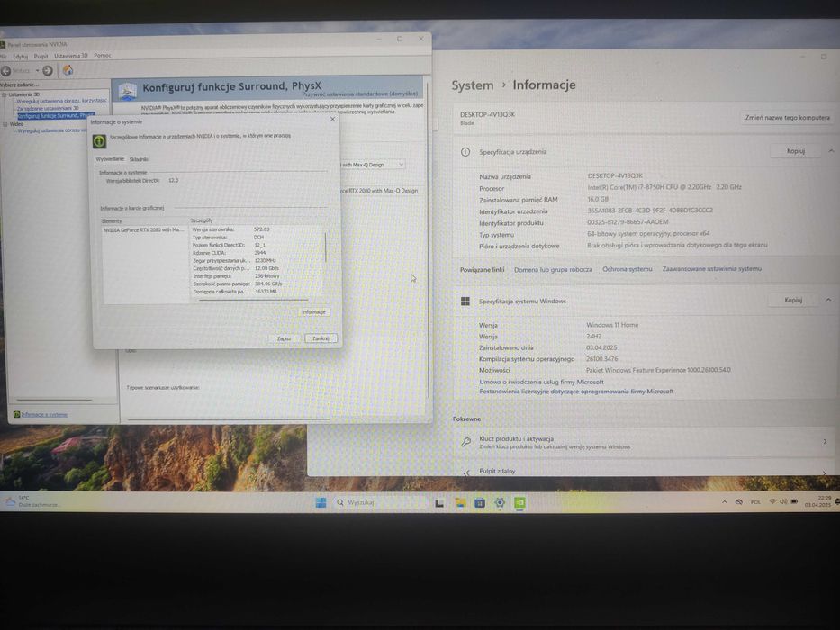Click the Informacje o systemie link icon

(16, 414)
